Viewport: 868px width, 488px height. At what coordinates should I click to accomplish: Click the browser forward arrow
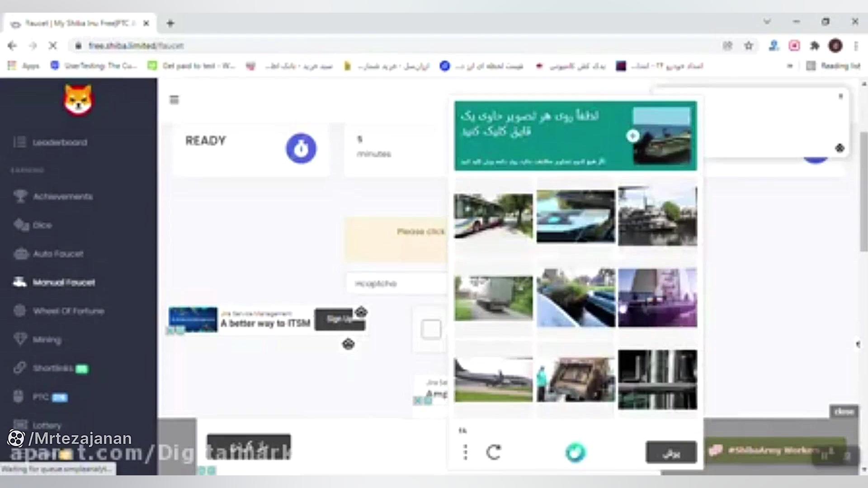click(x=33, y=46)
